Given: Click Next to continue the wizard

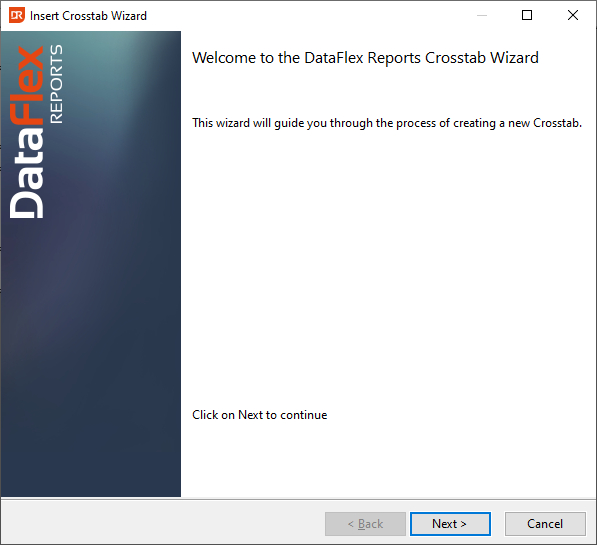Looking at the screenshot, I should pos(450,524).
